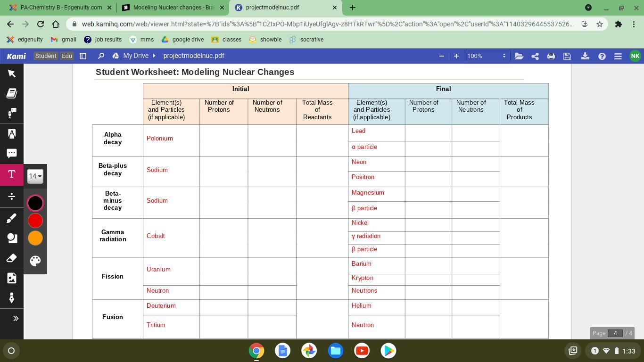Pick the red text color swatch
Viewport: 644px width, 362px height.
click(35, 221)
